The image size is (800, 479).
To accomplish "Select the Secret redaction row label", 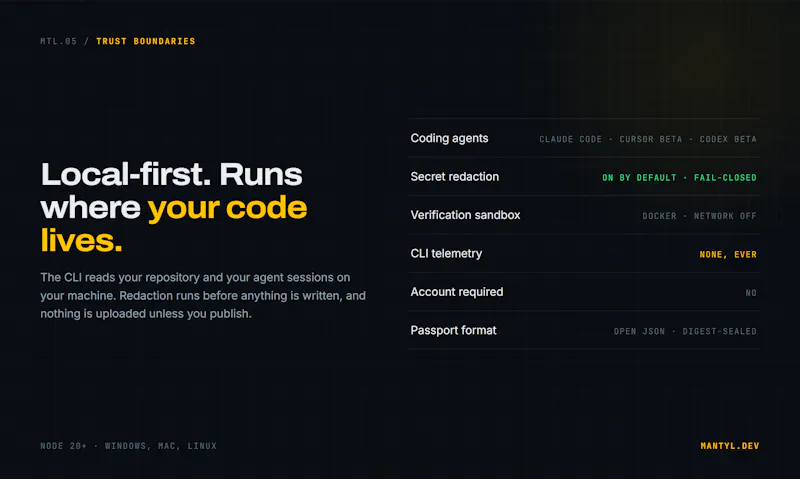I will click(x=455, y=177).
